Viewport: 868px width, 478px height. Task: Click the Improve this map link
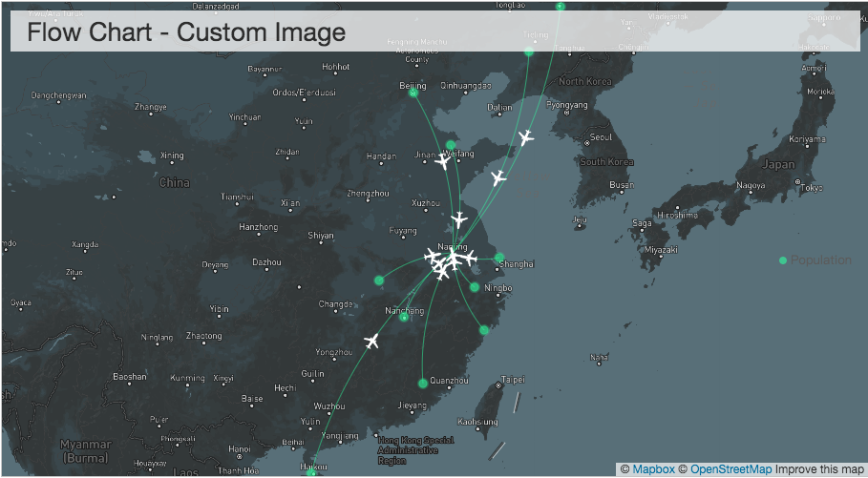pos(818,469)
